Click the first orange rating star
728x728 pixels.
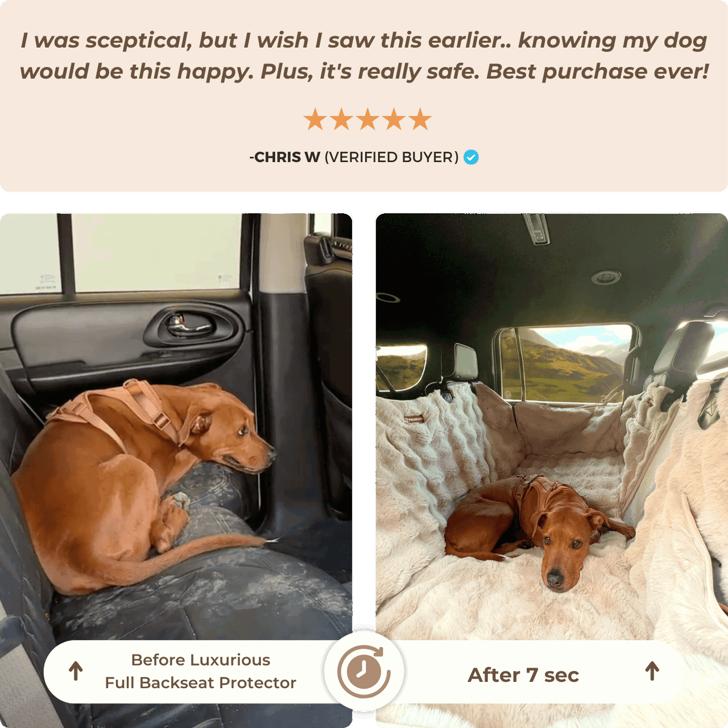[x=315, y=119]
